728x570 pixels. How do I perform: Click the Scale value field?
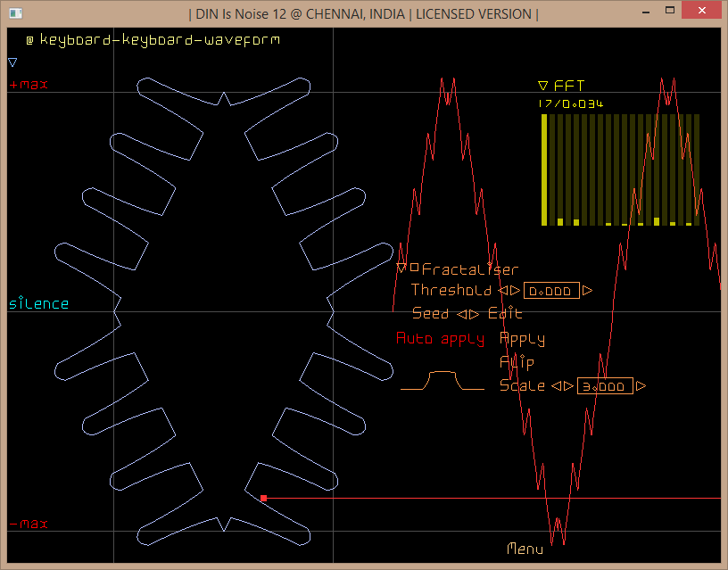[605, 386]
